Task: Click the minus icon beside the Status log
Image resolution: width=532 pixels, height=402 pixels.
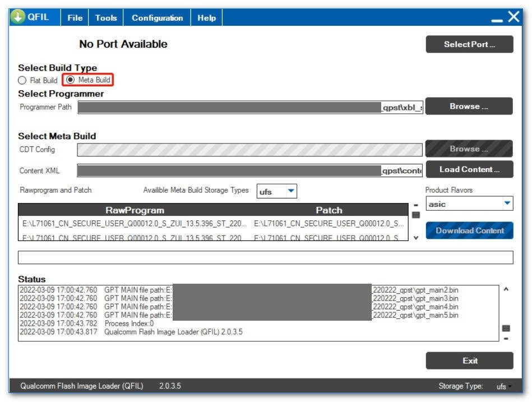Action: 506,339
